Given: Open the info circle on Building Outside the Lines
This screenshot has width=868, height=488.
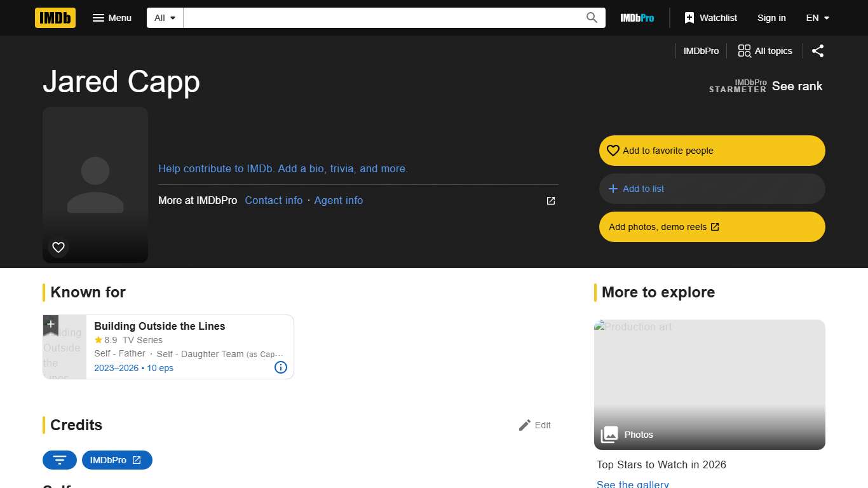Looking at the screenshot, I should [280, 367].
